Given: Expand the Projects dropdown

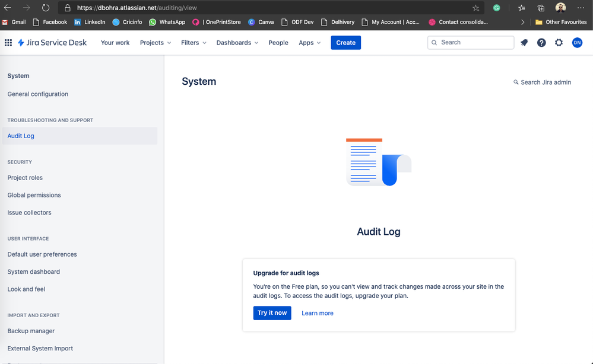Looking at the screenshot, I should pos(156,43).
